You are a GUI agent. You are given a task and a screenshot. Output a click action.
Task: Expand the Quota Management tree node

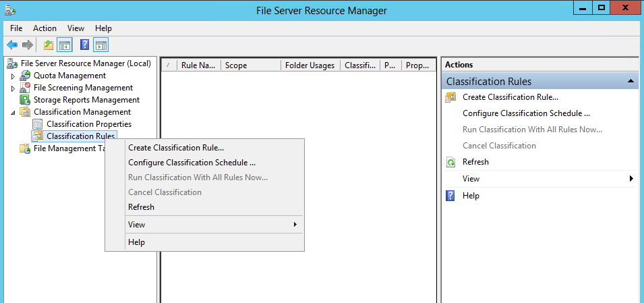[x=12, y=76]
